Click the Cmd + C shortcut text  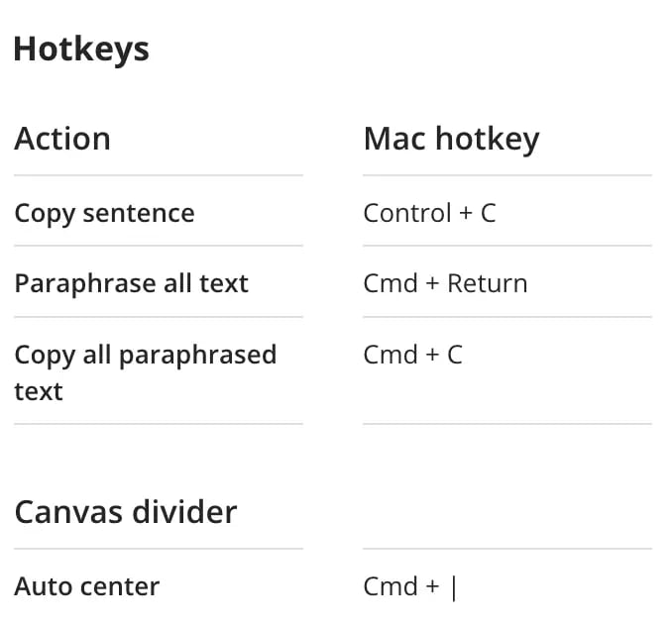(412, 355)
